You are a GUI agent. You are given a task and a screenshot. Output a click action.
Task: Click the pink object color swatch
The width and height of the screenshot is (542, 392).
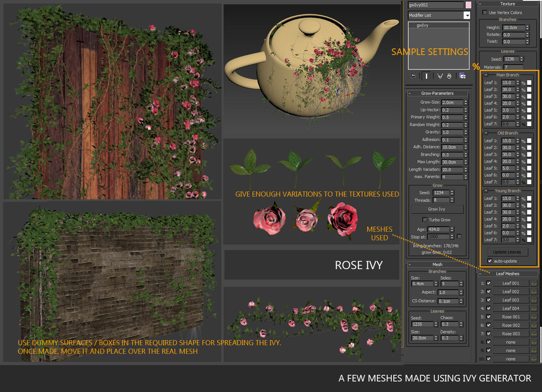click(468, 5)
